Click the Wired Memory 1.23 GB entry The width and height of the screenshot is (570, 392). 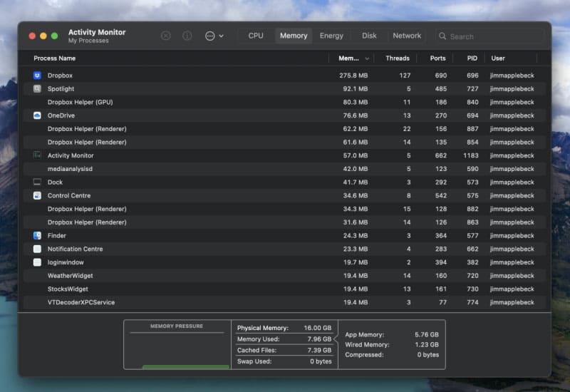coord(392,344)
